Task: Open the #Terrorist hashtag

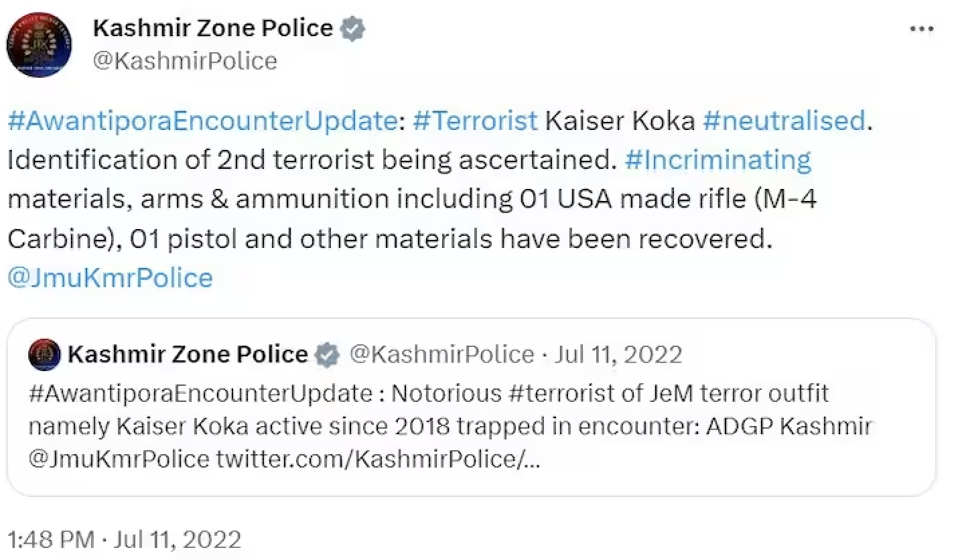Action: 475,121
